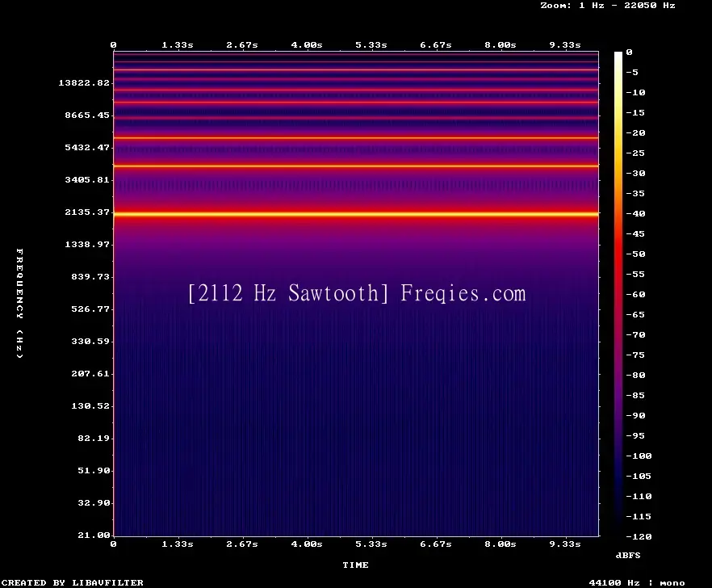Image resolution: width=712 pixels, height=588 pixels.
Task: Click the -45 dBFS scale label
Action: pos(635,233)
